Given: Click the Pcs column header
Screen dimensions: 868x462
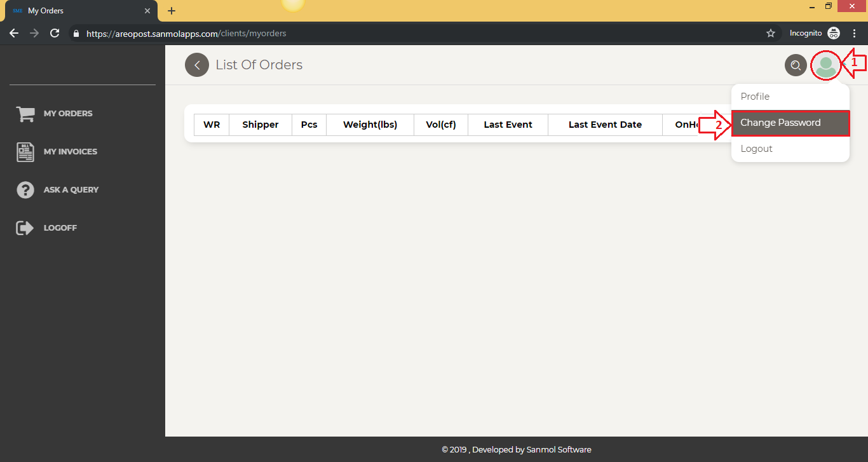Looking at the screenshot, I should click(309, 125).
